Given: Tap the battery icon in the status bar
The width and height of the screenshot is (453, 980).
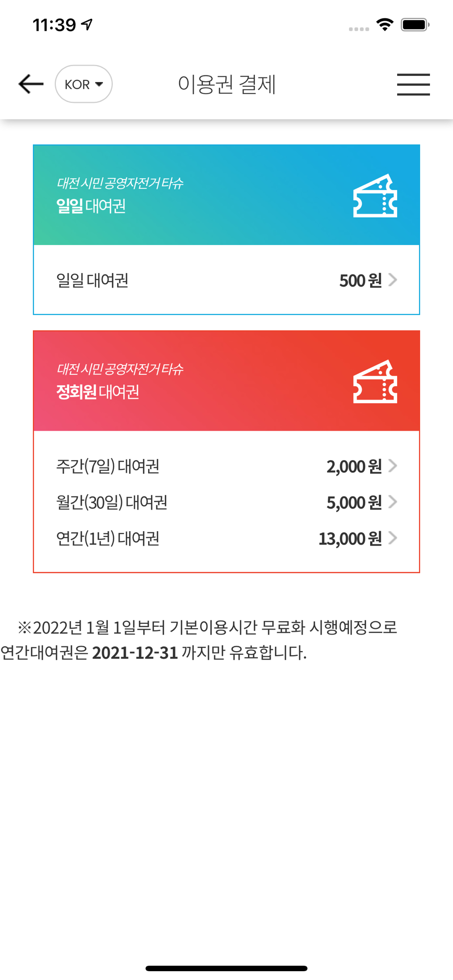Looking at the screenshot, I should (415, 24).
